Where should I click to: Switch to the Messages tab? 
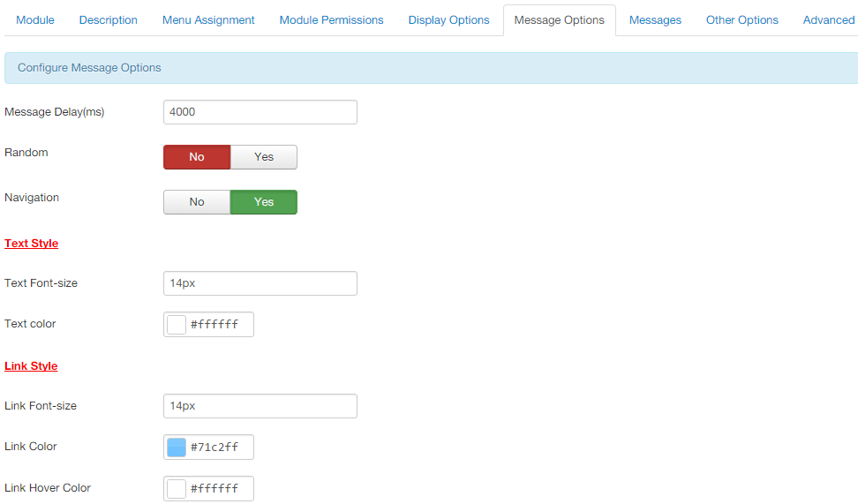(655, 20)
